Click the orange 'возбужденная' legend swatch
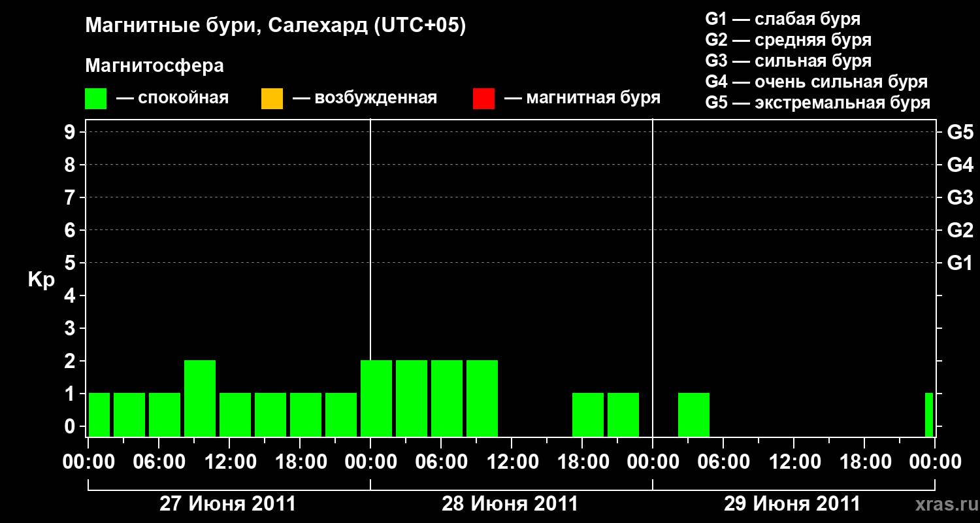980x523 pixels. [x=272, y=99]
